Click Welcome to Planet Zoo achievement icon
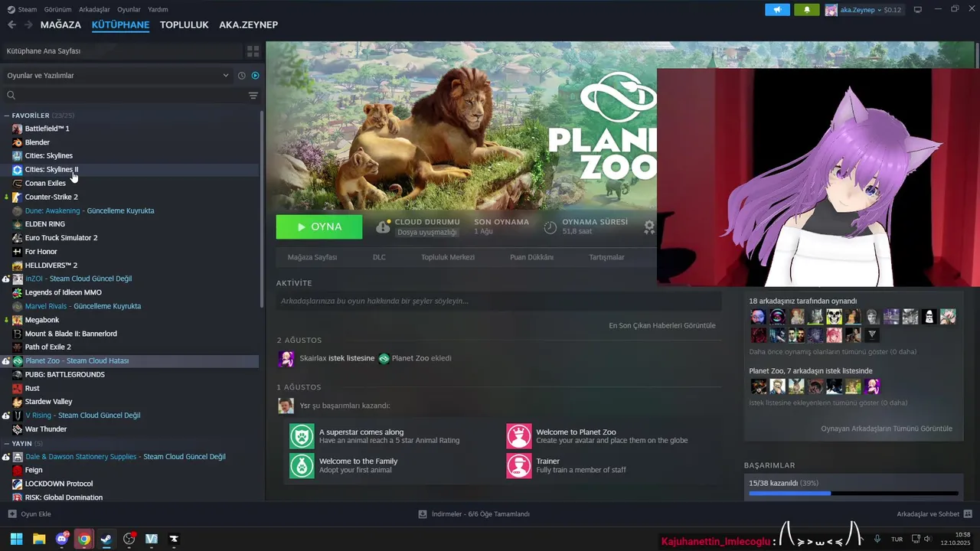The height and width of the screenshot is (551, 980). click(x=519, y=435)
